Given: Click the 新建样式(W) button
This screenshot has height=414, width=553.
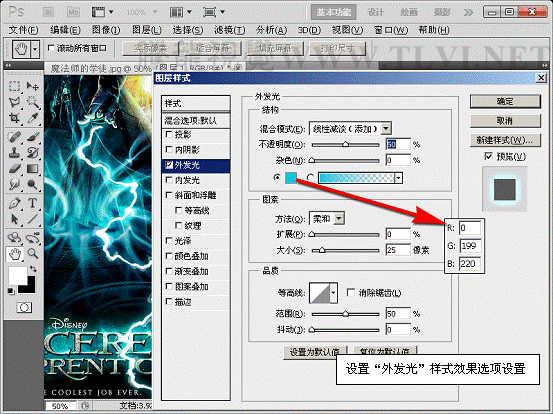Looking at the screenshot, I should tap(505, 140).
